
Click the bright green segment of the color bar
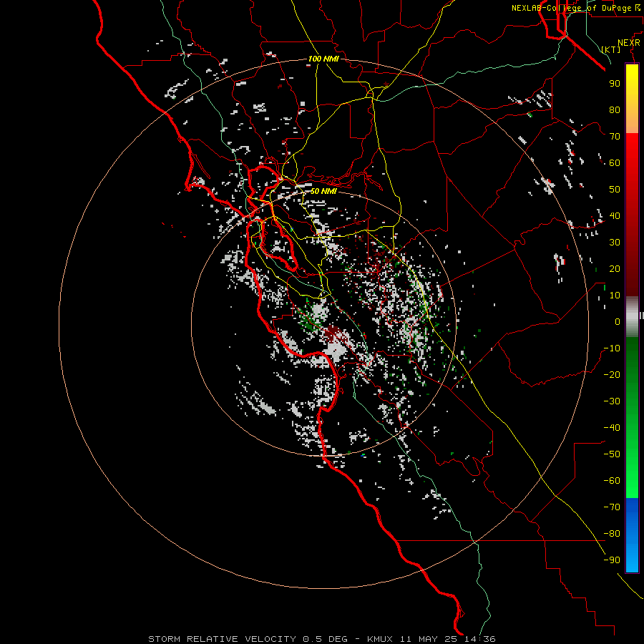[632, 472]
